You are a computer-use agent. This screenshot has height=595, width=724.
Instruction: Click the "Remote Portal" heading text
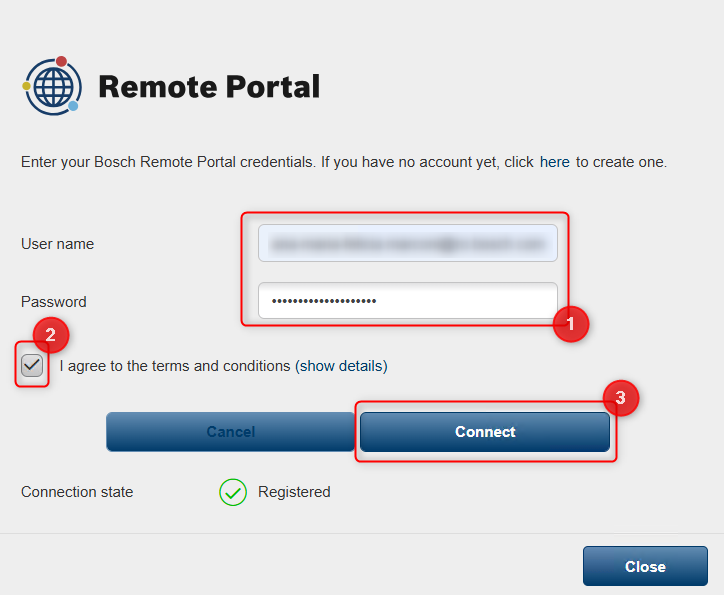point(209,87)
